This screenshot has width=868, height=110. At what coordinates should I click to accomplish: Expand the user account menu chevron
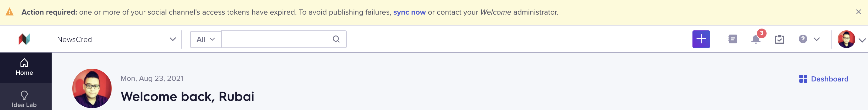coord(862,40)
